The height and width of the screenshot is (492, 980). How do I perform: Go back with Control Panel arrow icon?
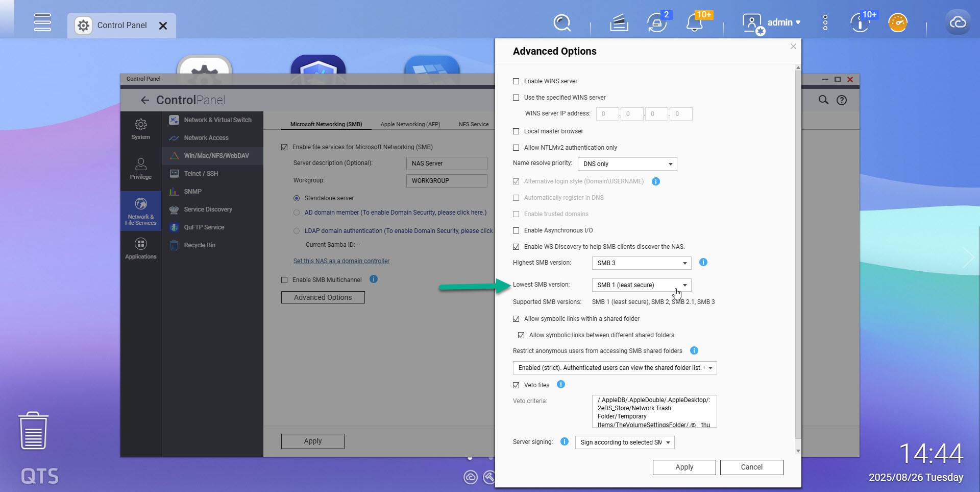pyautogui.click(x=145, y=100)
